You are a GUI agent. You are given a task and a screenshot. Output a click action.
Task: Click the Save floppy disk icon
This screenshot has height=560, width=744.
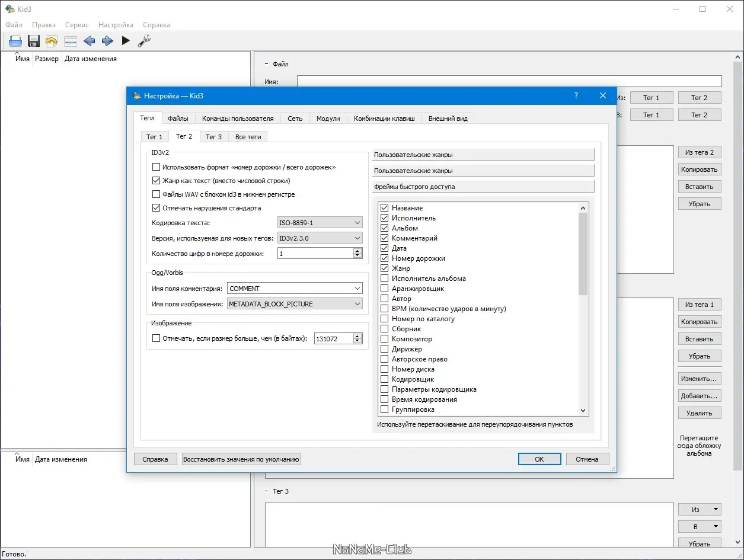(34, 41)
